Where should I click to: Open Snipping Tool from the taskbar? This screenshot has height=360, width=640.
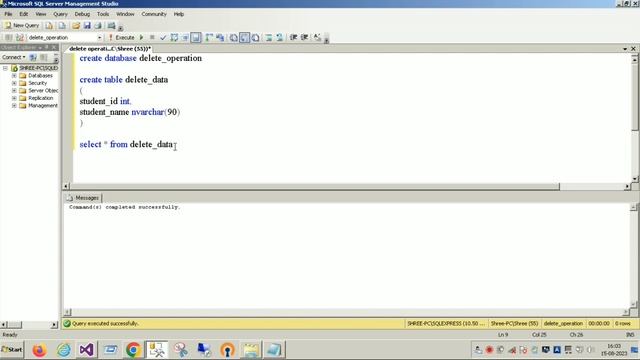(x=180, y=350)
